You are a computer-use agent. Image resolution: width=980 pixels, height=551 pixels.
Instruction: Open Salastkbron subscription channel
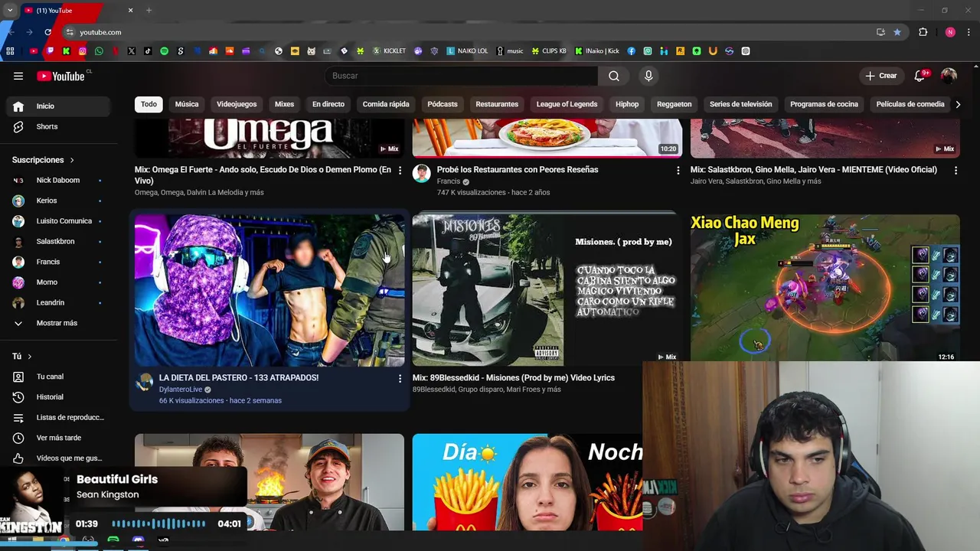pyautogui.click(x=58, y=241)
